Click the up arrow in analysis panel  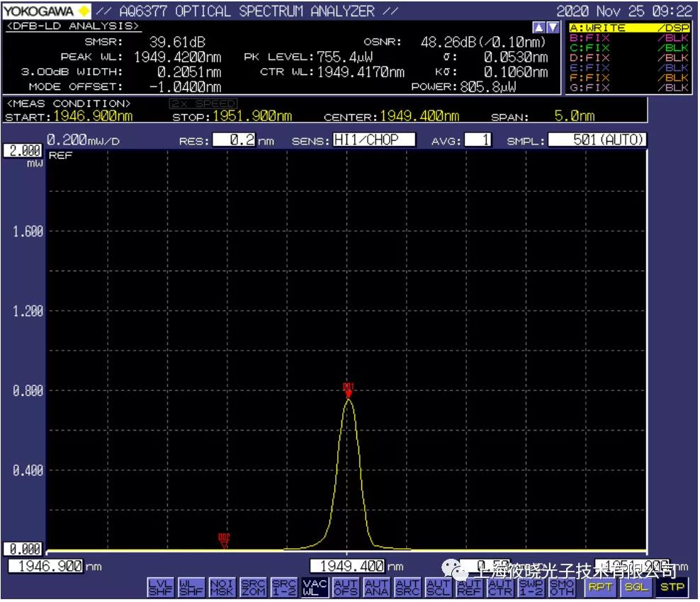click(539, 27)
